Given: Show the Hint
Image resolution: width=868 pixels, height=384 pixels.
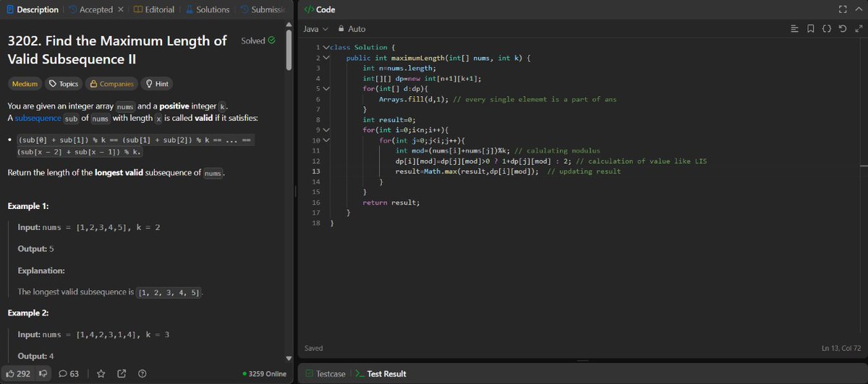Looking at the screenshot, I should click(x=156, y=84).
